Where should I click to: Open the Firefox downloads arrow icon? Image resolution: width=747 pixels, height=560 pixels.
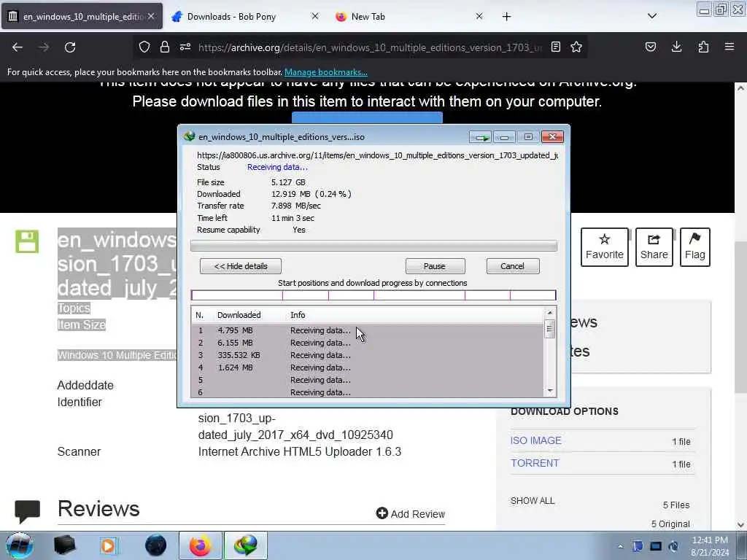tap(676, 47)
